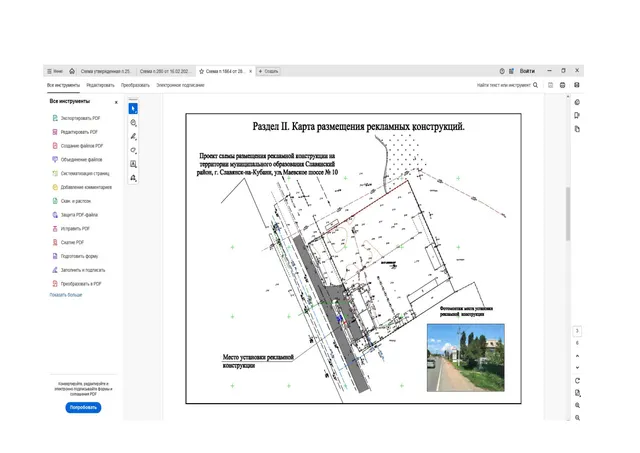Click the blue Попробовать button
Screen dimensions: 640x453
point(83,407)
